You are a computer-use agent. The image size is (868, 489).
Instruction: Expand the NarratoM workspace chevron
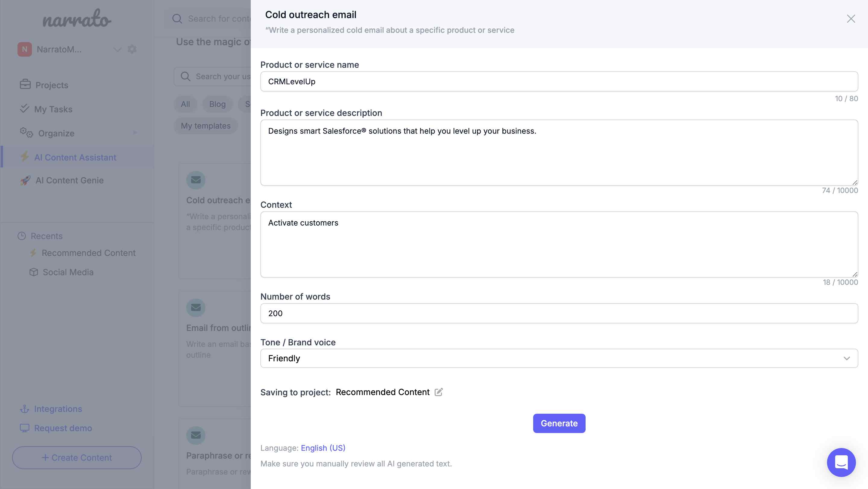[x=117, y=49]
